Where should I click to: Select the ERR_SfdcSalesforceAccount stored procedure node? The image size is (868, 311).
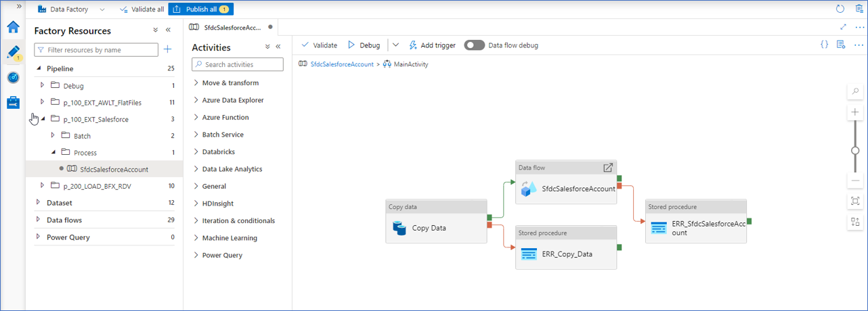click(696, 221)
